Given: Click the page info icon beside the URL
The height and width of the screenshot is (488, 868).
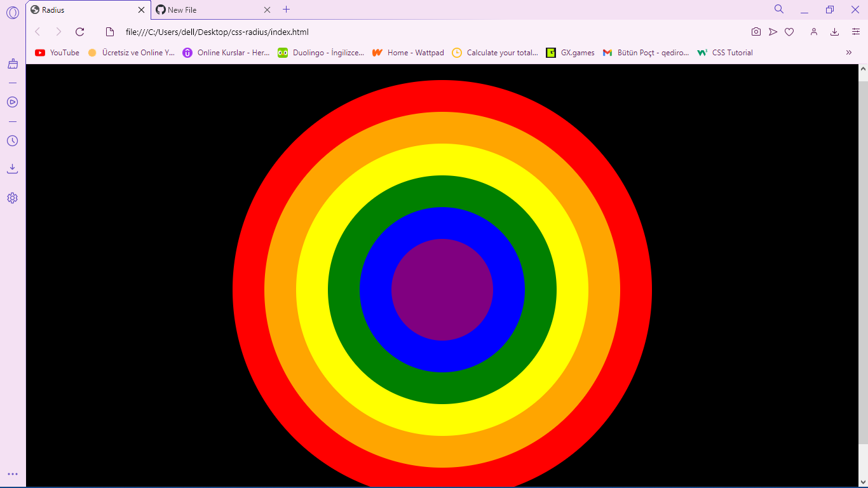Looking at the screenshot, I should click(109, 32).
